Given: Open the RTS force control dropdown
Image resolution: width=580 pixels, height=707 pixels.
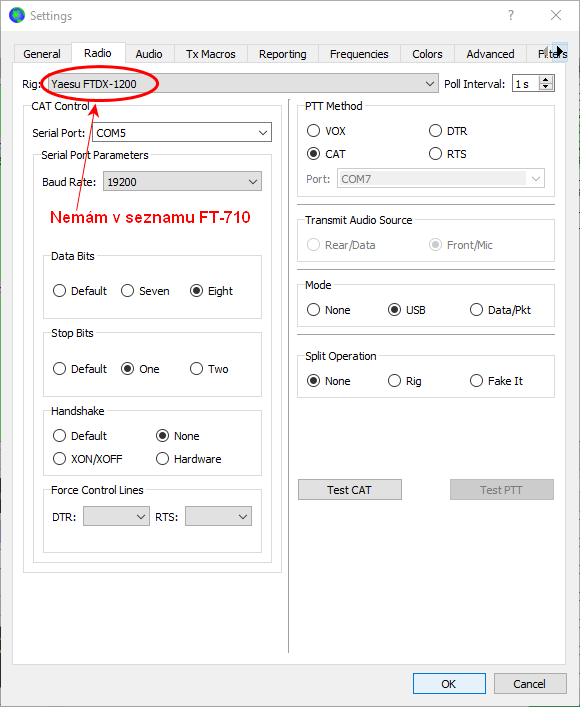Looking at the screenshot, I should pos(218,517).
